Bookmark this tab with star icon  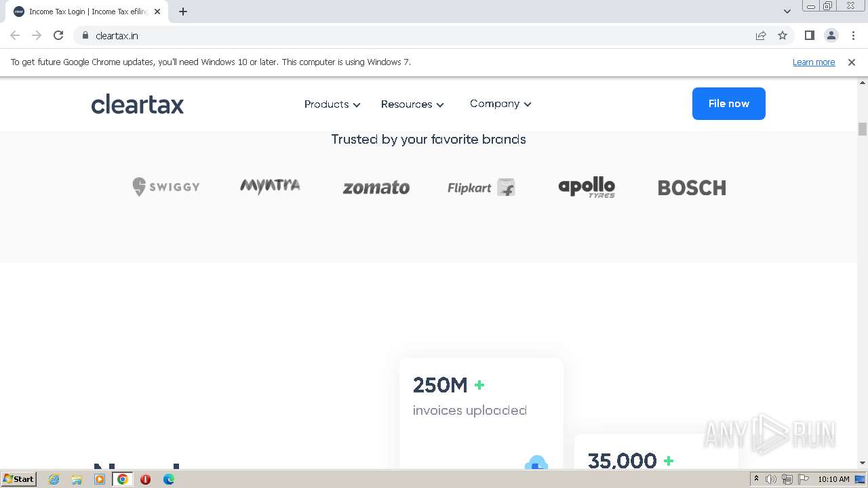point(783,35)
